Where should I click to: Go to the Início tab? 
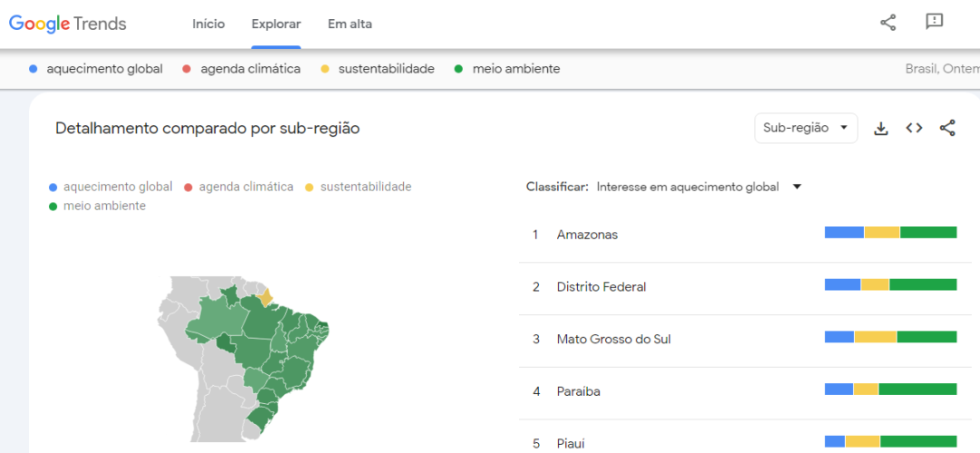coord(208,24)
